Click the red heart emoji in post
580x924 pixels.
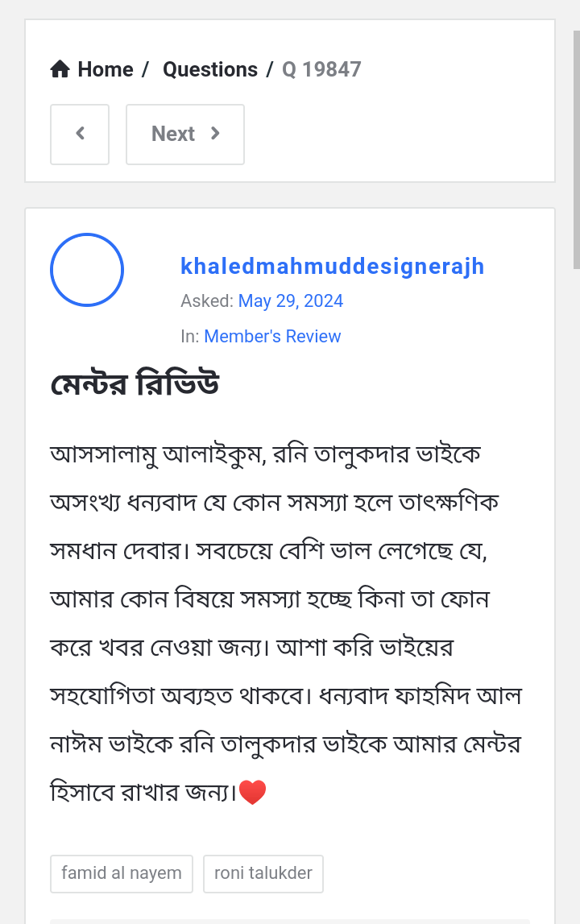(x=253, y=793)
